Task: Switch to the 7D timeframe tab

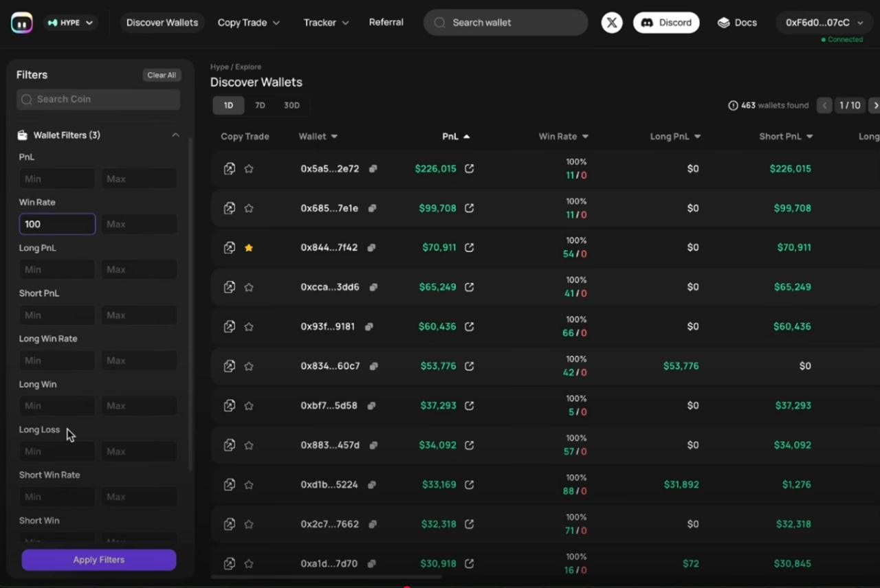Action: [260, 105]
